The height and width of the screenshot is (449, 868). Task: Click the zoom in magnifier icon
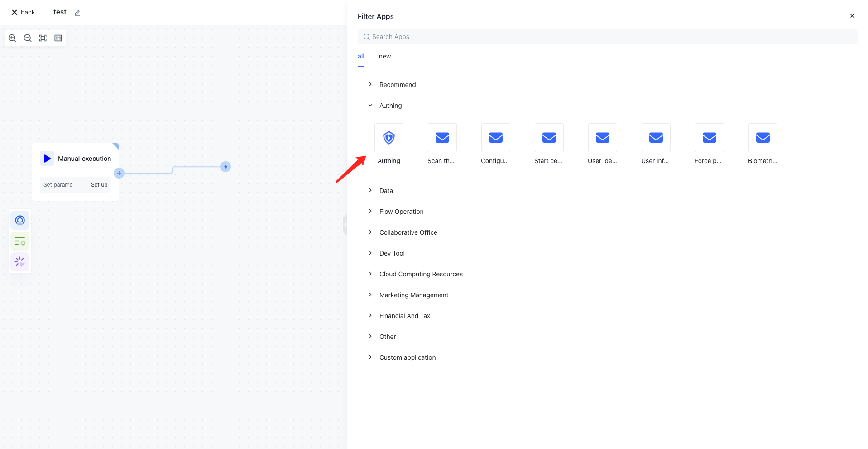12,38
